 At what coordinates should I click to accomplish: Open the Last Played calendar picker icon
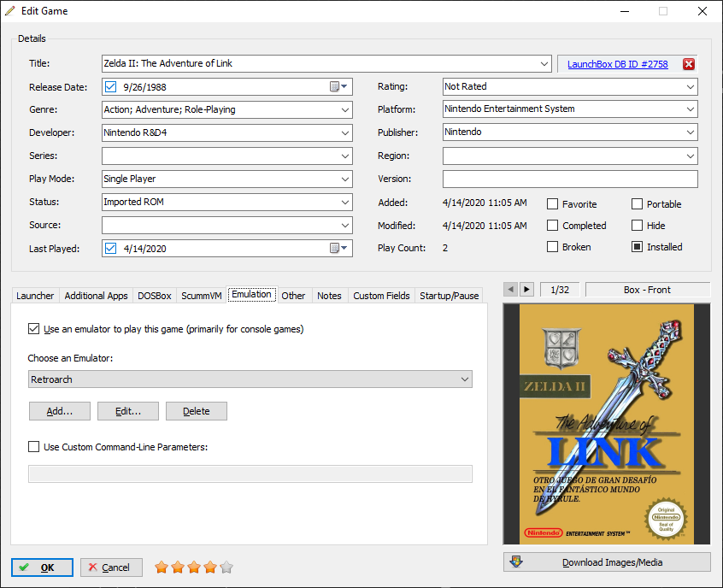point(338,248)
